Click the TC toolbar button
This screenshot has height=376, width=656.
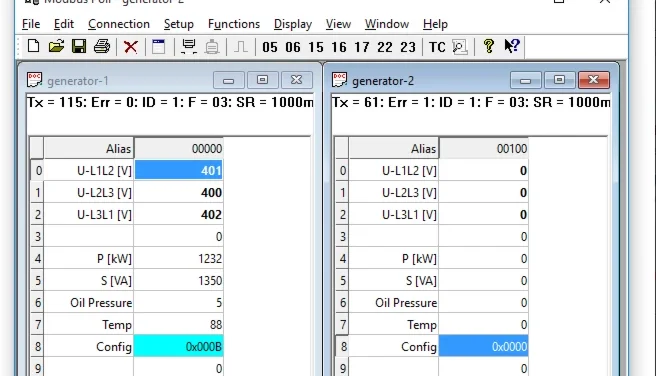point(437,47)
